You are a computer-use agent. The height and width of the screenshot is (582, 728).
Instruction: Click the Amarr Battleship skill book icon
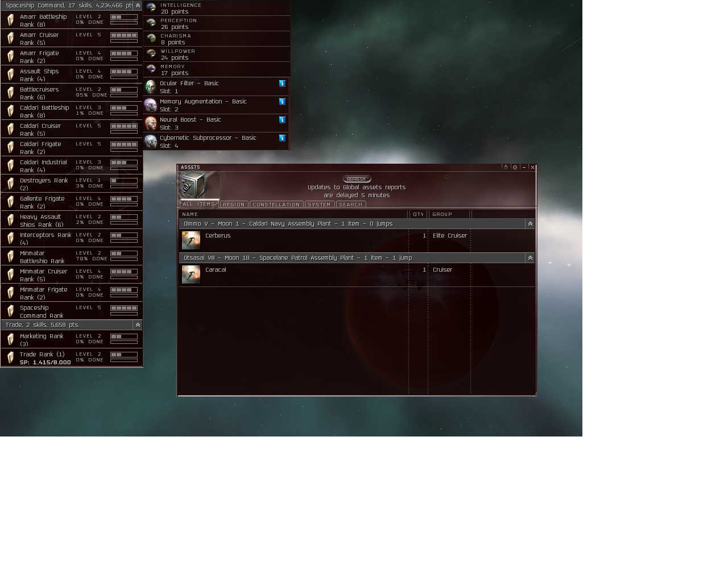[x=10, y=20]
